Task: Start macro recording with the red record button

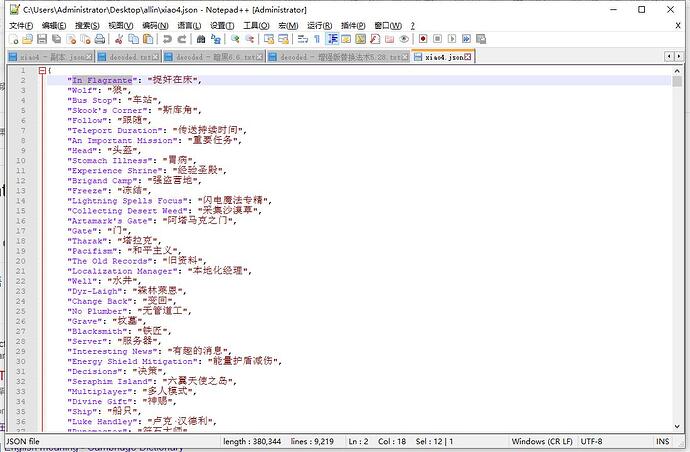Action: [x=423, y=39]
